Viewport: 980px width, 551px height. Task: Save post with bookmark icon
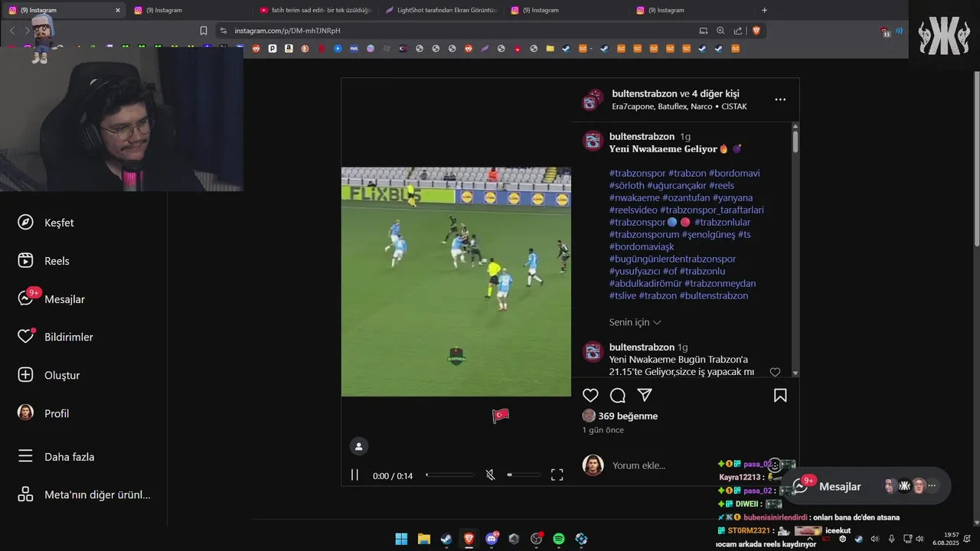[x=780, y=396]
